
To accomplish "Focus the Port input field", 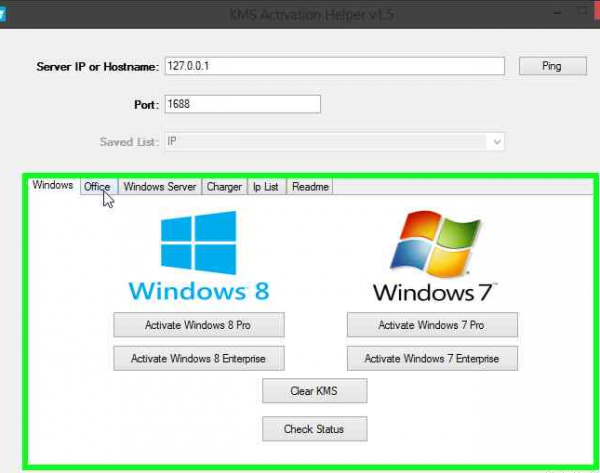I will click(243, 104).
